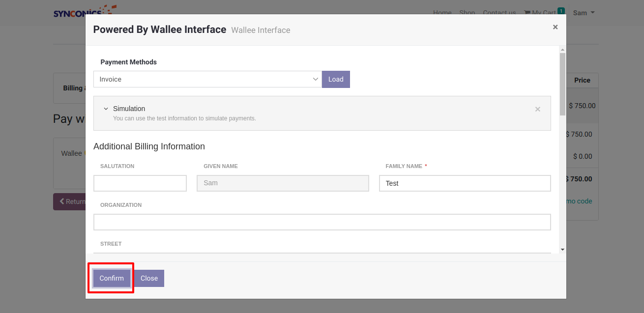Click the dialog's vertical scrollbar thumb
Screen dimensions: 644x313
(x=562, y=84)
